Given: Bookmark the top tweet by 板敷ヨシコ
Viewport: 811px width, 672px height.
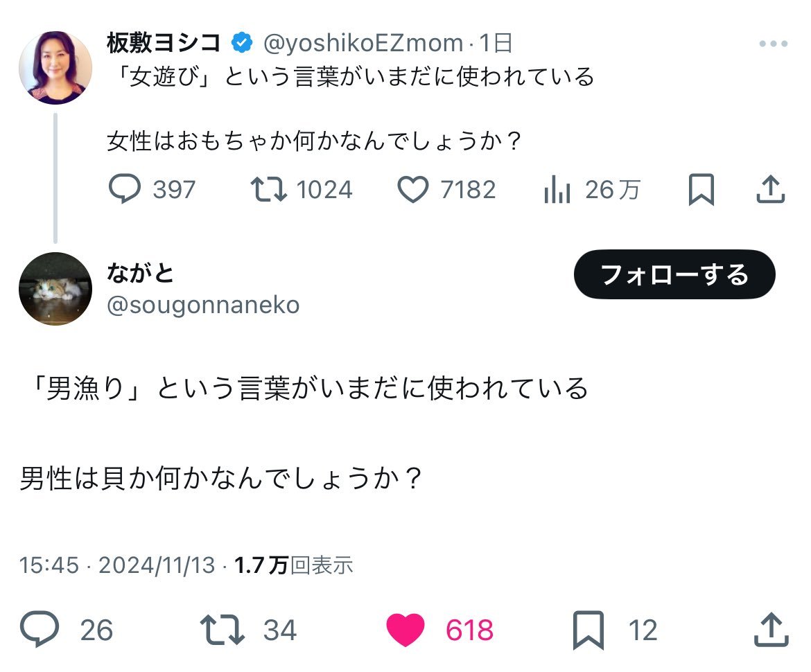Looking at the screenshot, I should click(701, 189).
